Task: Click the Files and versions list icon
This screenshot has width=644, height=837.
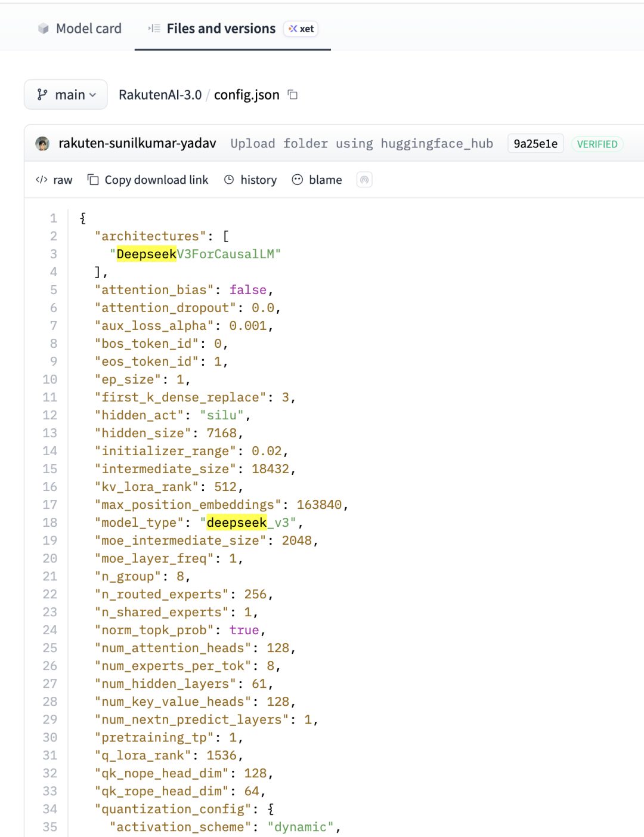Action: (154, 29)
